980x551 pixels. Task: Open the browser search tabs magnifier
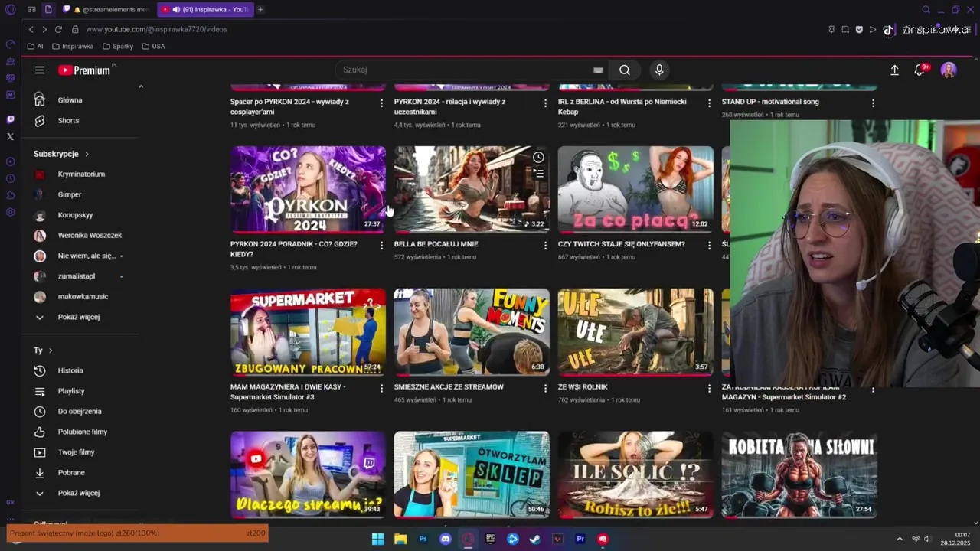(x=926, y=9)
